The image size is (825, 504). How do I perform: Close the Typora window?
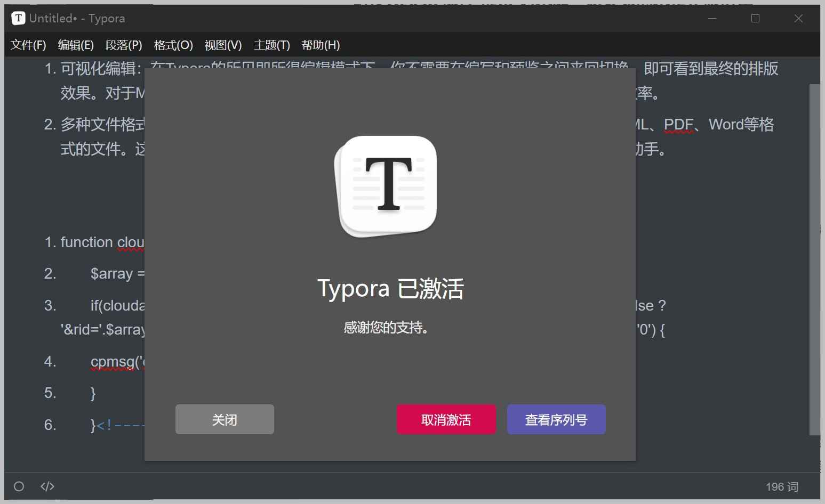point(798,18)
